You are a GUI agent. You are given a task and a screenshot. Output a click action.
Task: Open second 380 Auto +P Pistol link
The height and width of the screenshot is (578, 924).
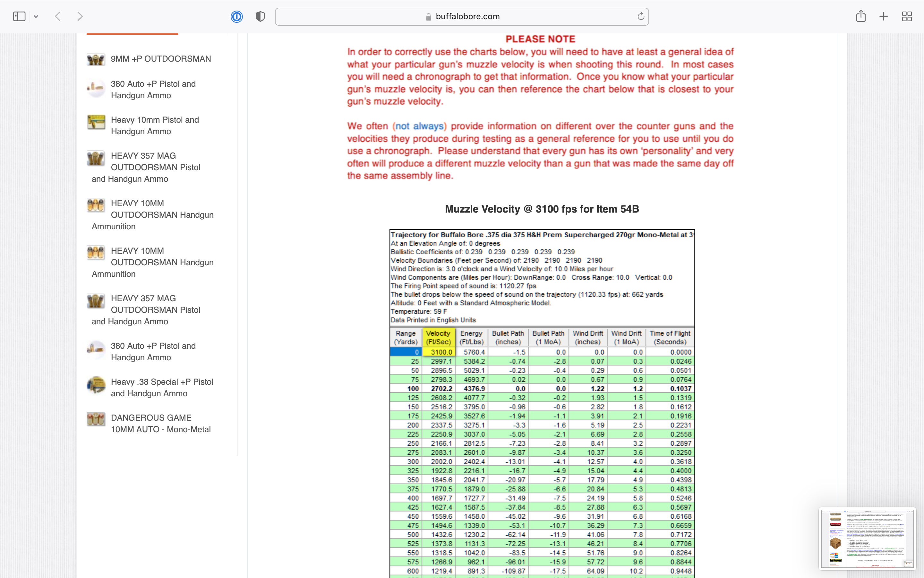153,351
